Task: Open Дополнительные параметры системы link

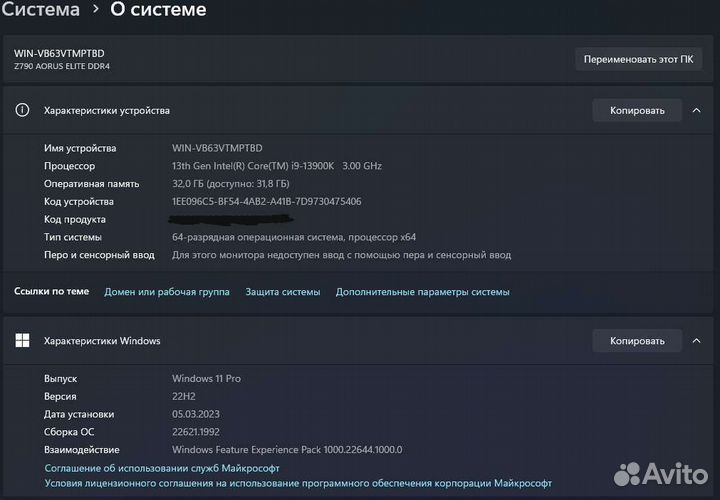Action: (422, 292)
